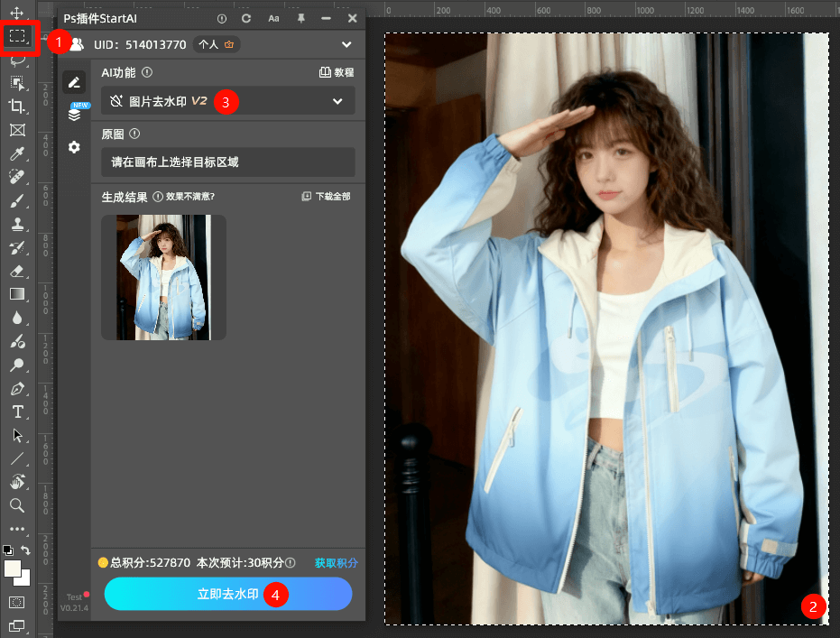Screen dimensions: 840x638
Task: Switch to the NEW layers sidebar tab
Action: [x=74, y=115]
